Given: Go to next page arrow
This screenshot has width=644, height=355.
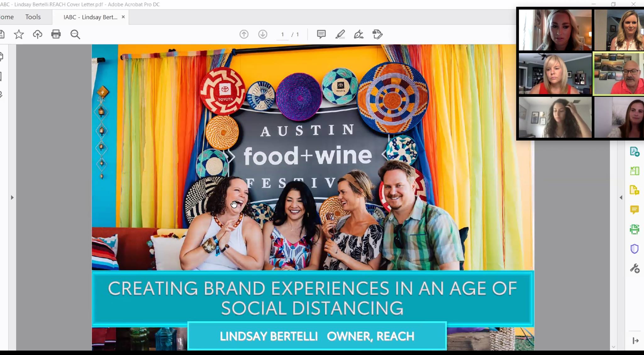Looking at the screenshot, I should (263, 34).
